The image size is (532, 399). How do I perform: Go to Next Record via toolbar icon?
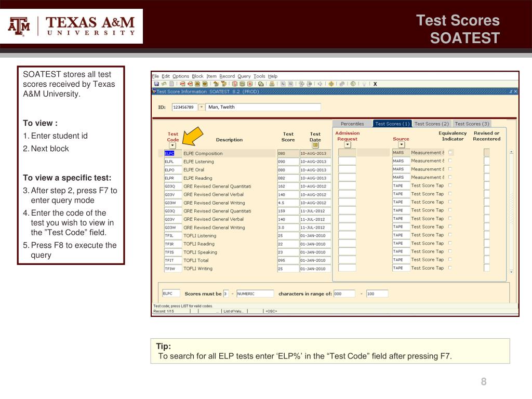click(x=205, y=84)
